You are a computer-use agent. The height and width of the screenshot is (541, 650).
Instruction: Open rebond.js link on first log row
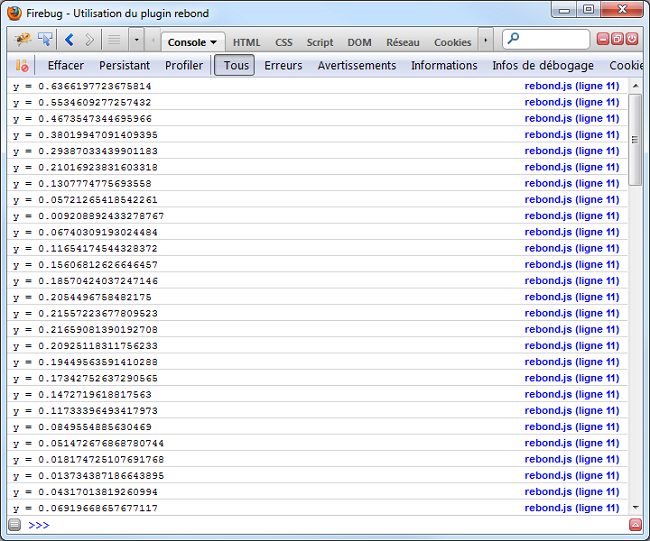click(571, 86)
